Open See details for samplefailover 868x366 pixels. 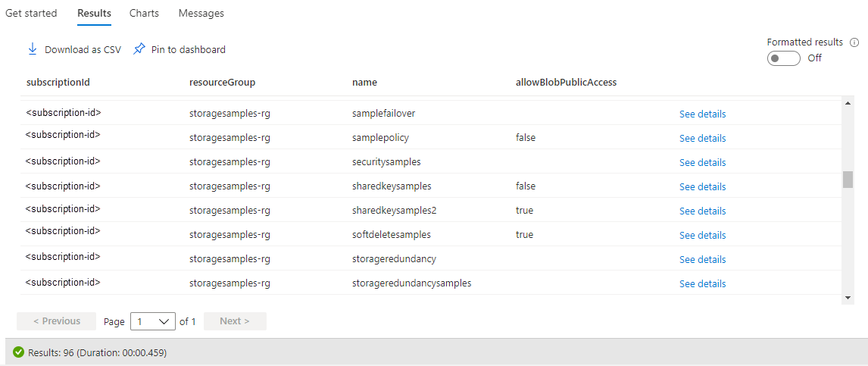pos(702,114)
